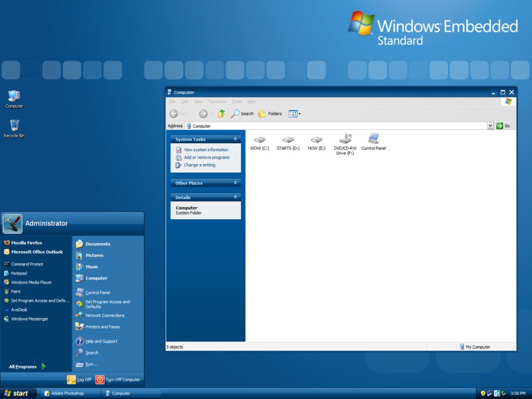
Task: Open the Address bar dropdown arrow
Action: pos(490,126)
